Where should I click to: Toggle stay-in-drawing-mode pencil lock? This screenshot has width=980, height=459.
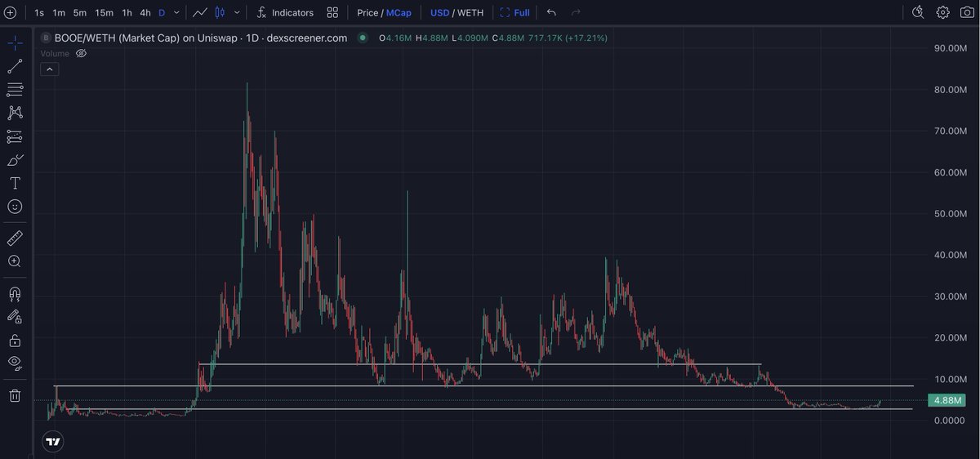click(x=15, y=316)
